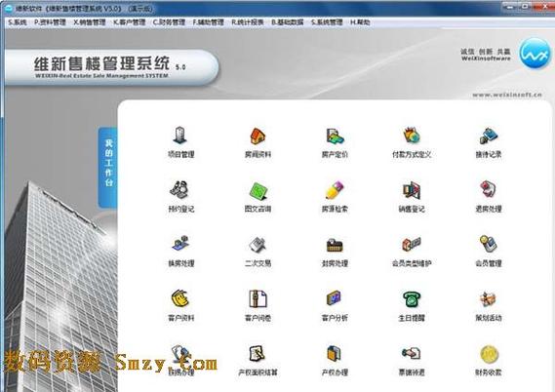Open the X.销售管理 menu
The height and width of the screenshot is (392, 555).
[90, 22]
